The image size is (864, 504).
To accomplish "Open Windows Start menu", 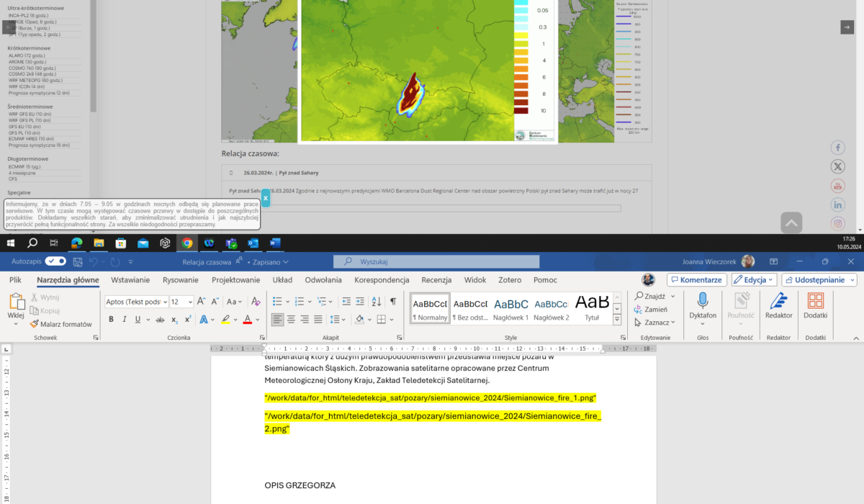I will pos(11,243).
